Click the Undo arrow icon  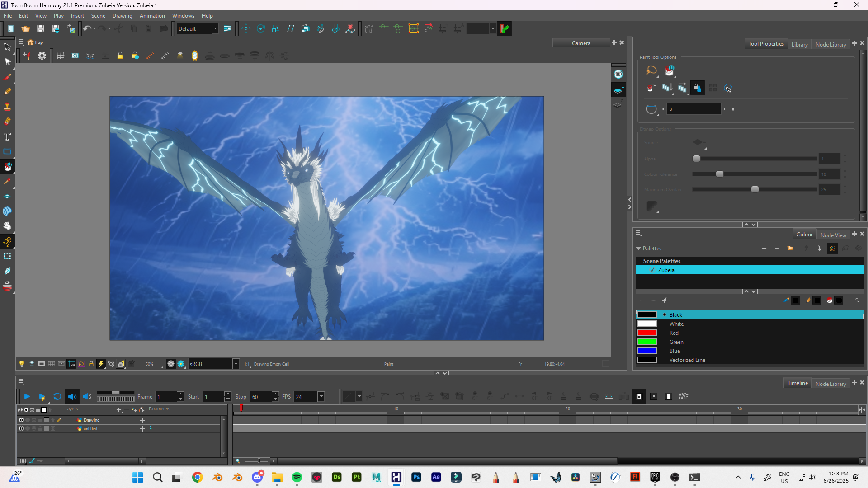click(x=87, y=28)
